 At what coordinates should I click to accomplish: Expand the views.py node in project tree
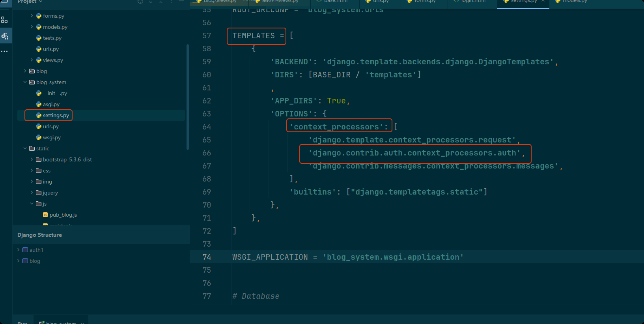[x=32, y=60]
